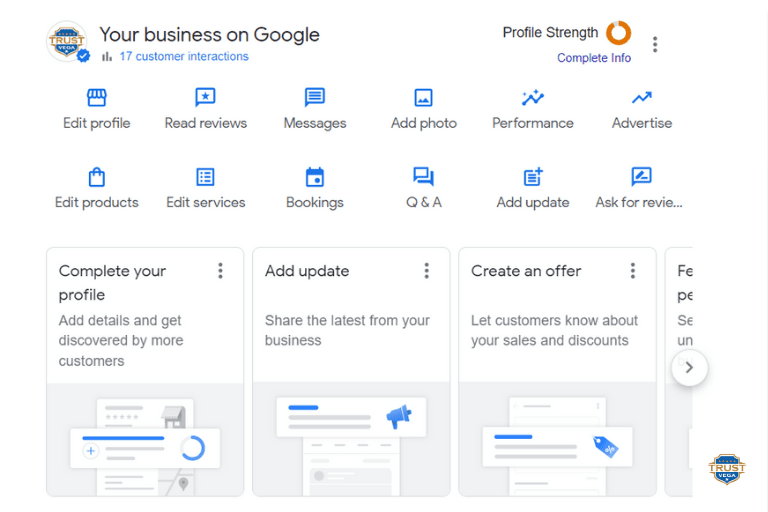
Task: Click the Read reviews label
Action: [x=206, y=123]
